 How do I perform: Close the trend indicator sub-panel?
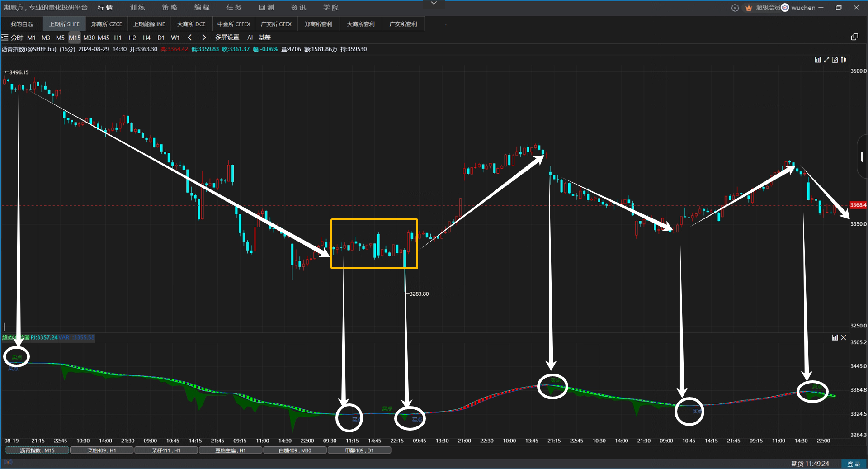[x=844, y=337]
